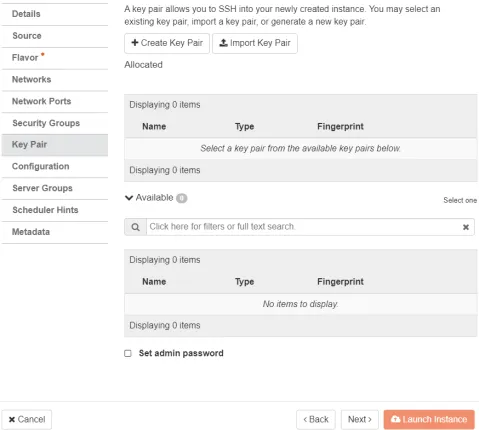Collapse the Available section chevron
Image resolution: width=479 pixels, height=430 pixels.
click(x=129, y=198)
